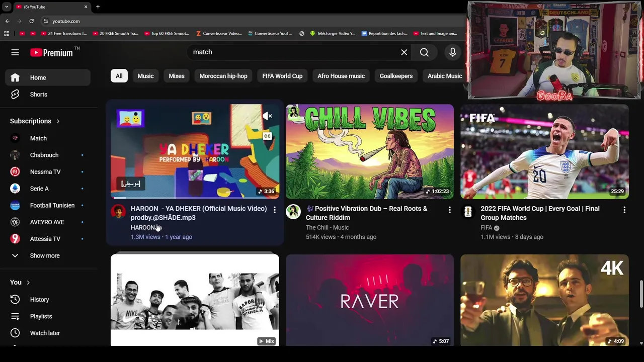Viewport: 644px width, 362px height.
Task: Open 2022 FIFA World Cup video title
Action: click(540, 213)
